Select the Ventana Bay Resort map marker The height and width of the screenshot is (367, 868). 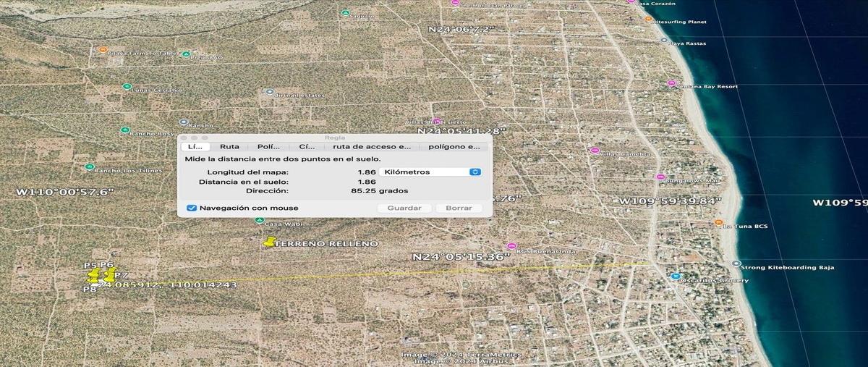[x=671, y=84]
